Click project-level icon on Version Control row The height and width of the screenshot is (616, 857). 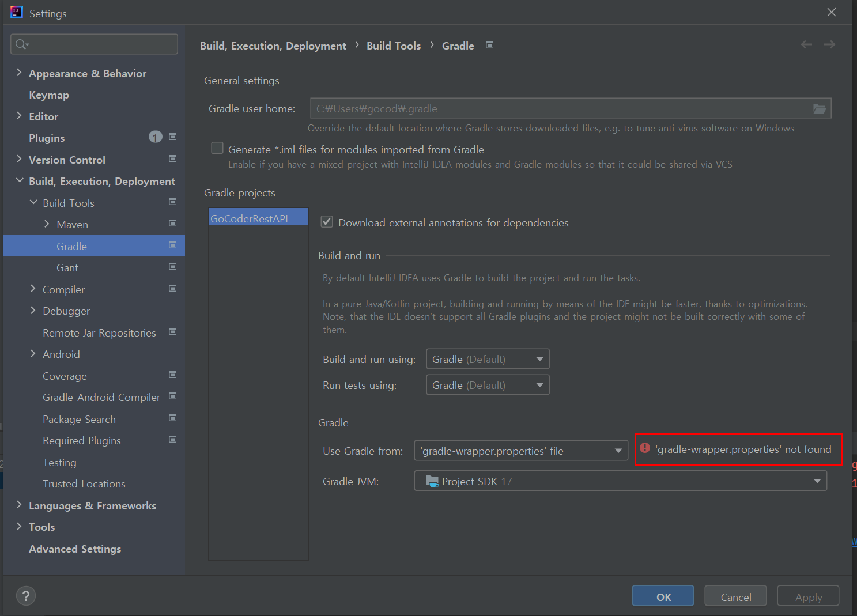(172, 158)
